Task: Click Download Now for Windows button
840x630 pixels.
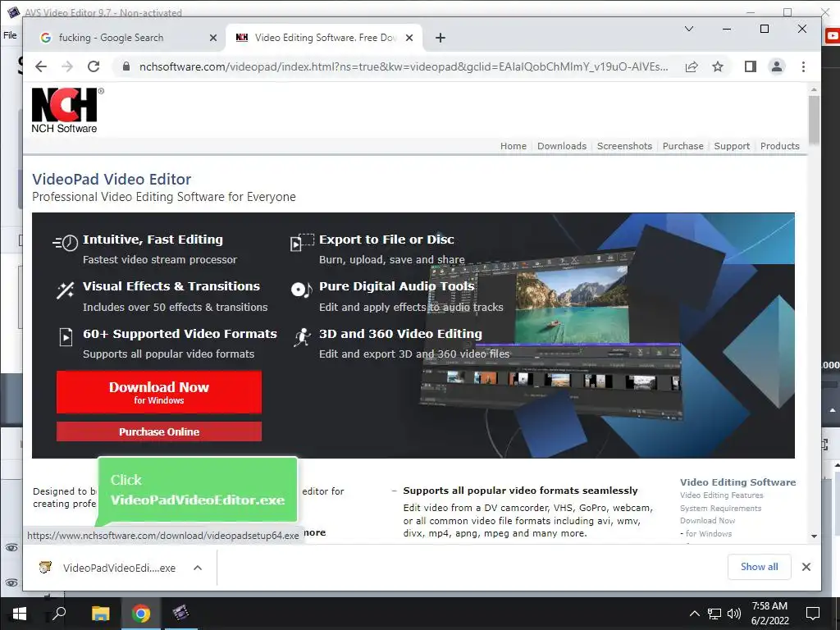Action: [159, 392]
